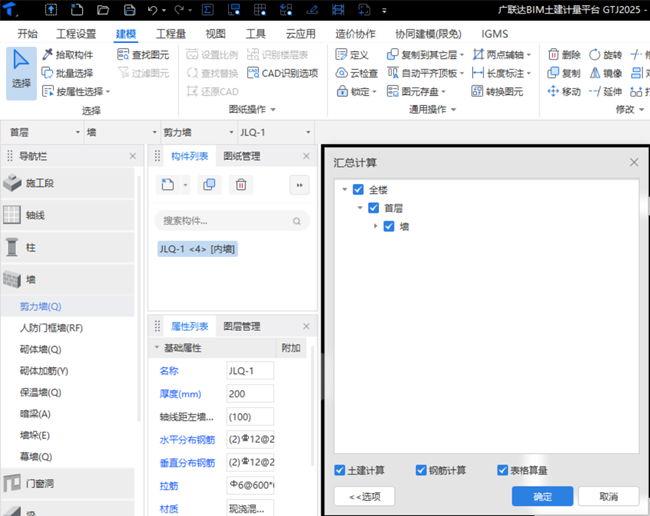
Task: Uncheck the 土建计算 checkbox
Action: (x=341, y=470)
